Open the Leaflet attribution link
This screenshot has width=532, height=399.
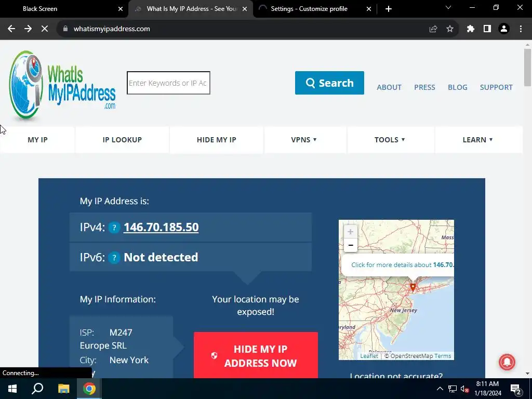pos(369,356)
